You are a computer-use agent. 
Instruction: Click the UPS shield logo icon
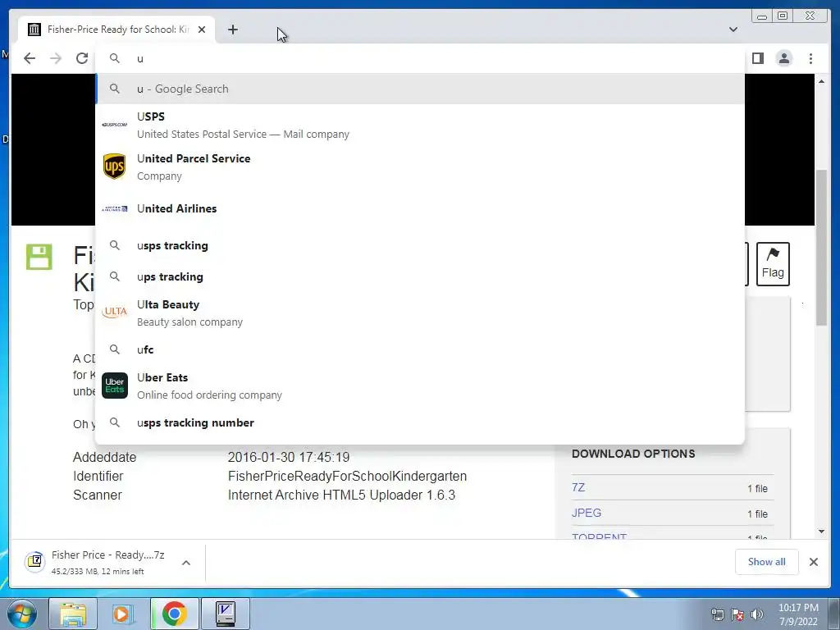click(x=114, y=167)
